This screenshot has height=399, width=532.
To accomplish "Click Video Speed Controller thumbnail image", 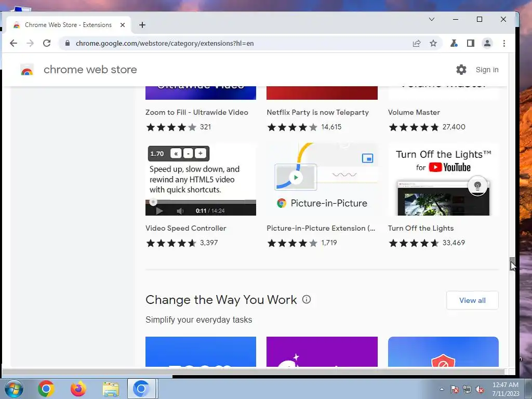I will (201, 179).
